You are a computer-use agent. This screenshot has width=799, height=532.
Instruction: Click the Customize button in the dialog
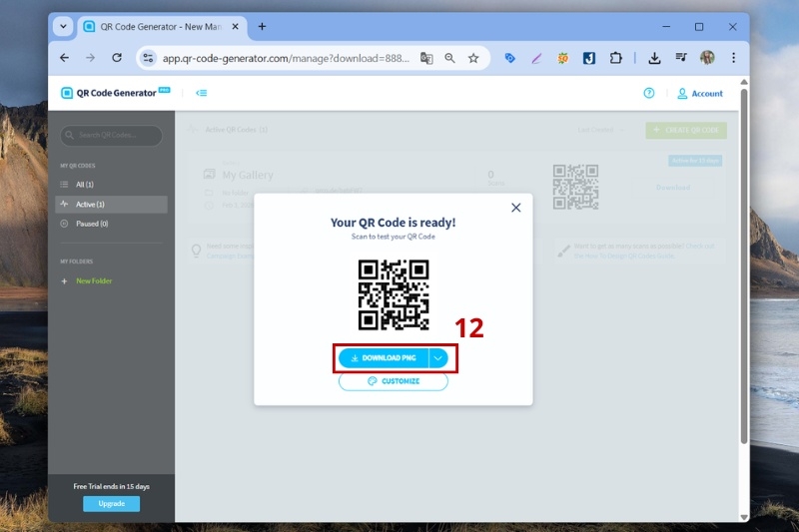click(x=393, y=381)
